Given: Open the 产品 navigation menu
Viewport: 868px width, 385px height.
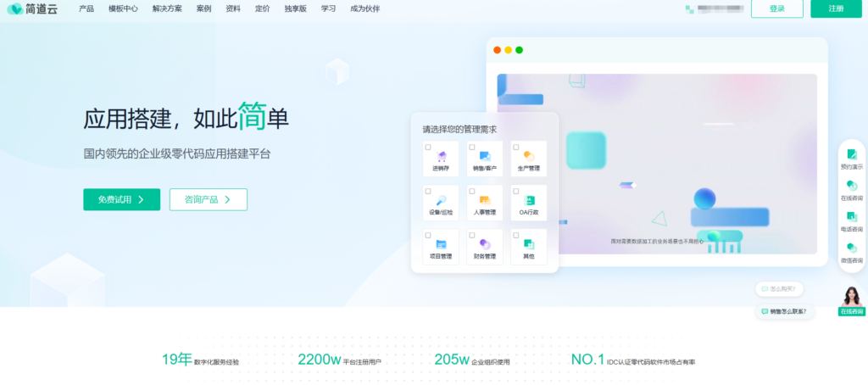Looking at the screenshot, I should (86, 8).
